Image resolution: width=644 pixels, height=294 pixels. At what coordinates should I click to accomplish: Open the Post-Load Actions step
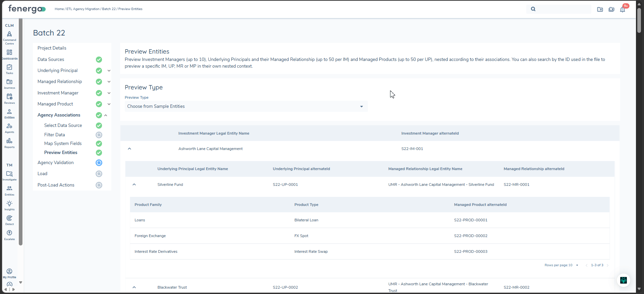(x=56, y=185)
